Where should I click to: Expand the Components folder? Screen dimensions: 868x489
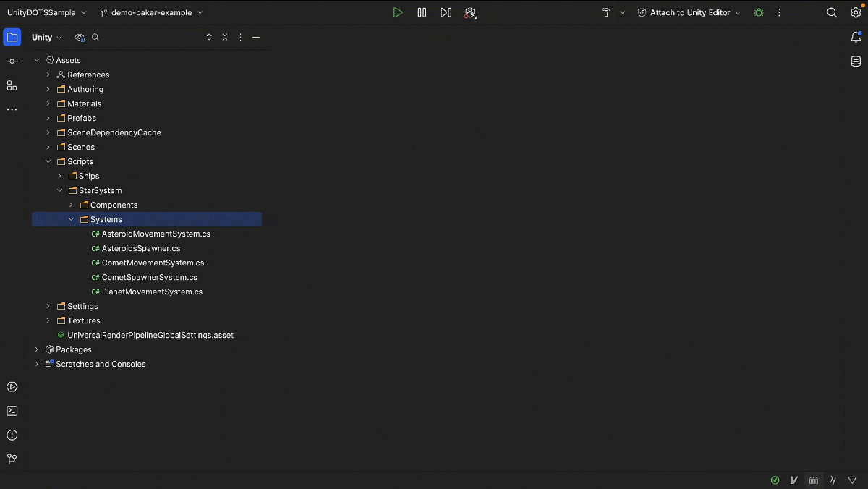[71, 205]
